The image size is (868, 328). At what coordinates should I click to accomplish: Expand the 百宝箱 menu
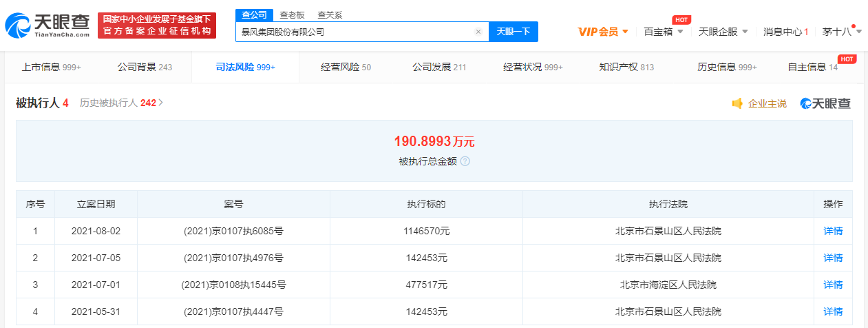[663, 32]
